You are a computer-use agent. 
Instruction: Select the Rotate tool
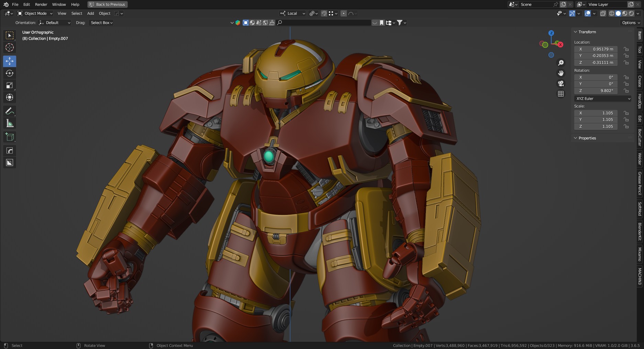coord(10,73)
